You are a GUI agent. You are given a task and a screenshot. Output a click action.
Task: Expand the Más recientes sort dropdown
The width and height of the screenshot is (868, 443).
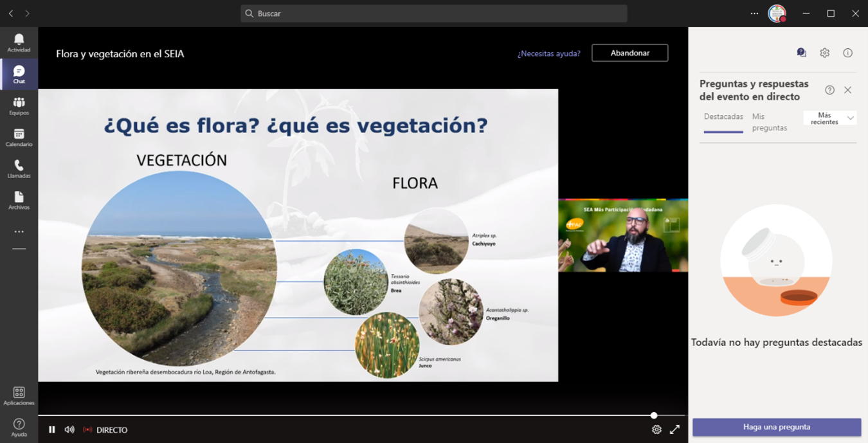pos(830,118)
